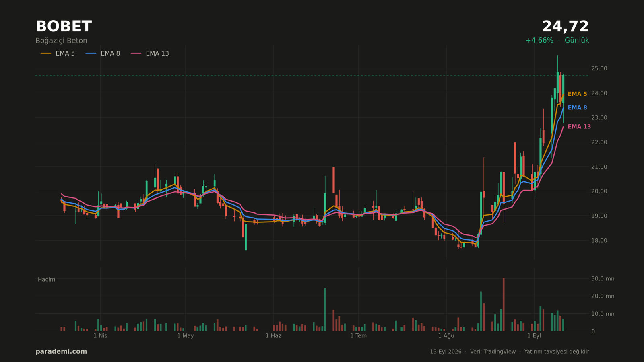The width and height of the screenshot is (644, 362).
Task: Click the 1 Haz date axis label
Action: (x=273, y=336)
